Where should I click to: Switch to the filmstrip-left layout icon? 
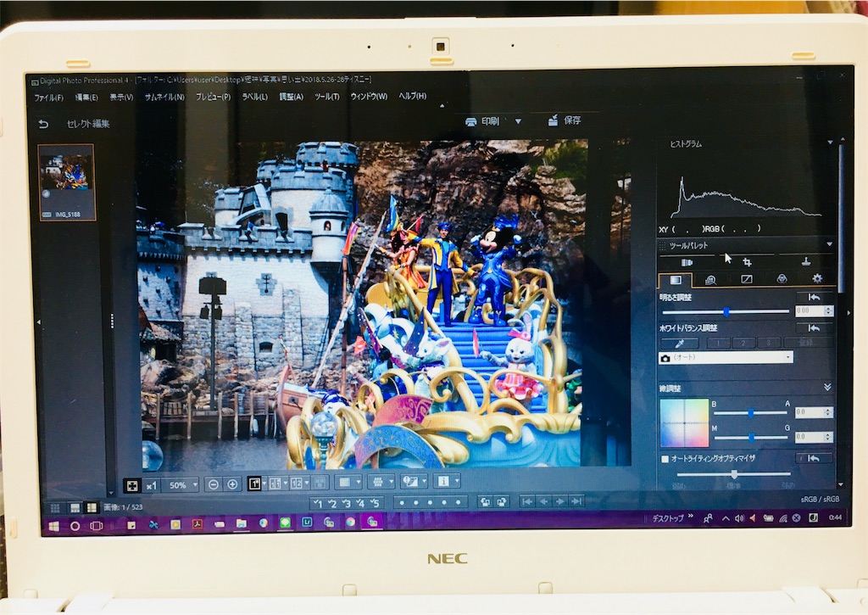click(92, 507)
